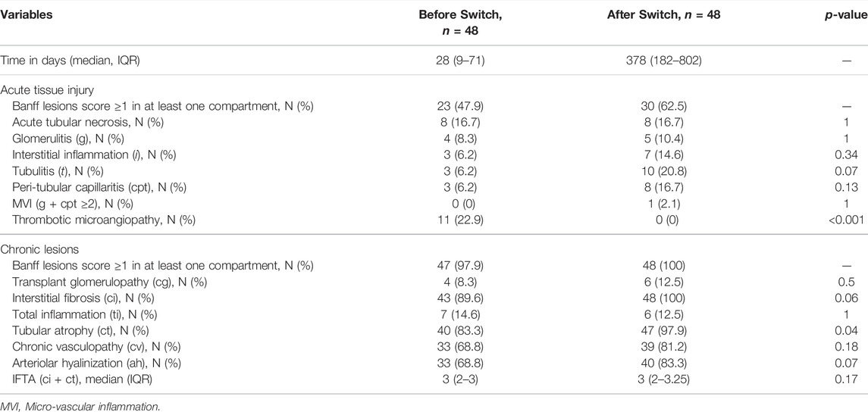Screen dimensions: 868x412
Task: Select the Acute tubular necrosis row
Action: [x=434, y=121]
